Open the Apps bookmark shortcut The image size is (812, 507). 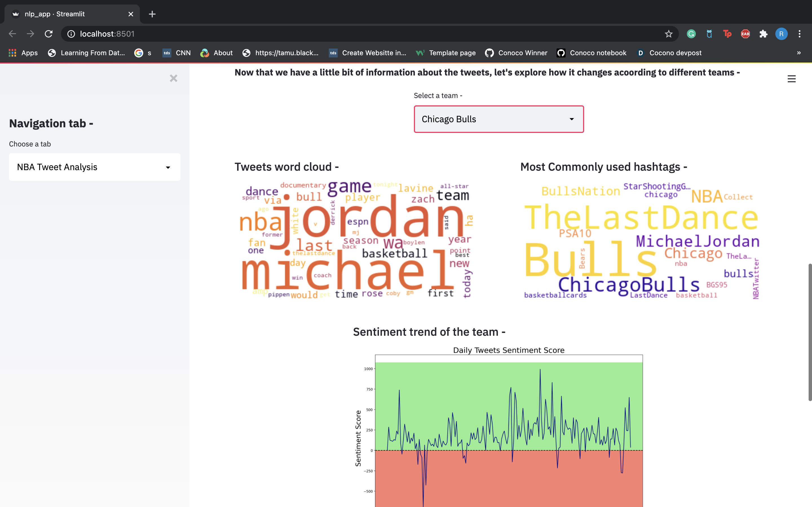coord(23,53)
